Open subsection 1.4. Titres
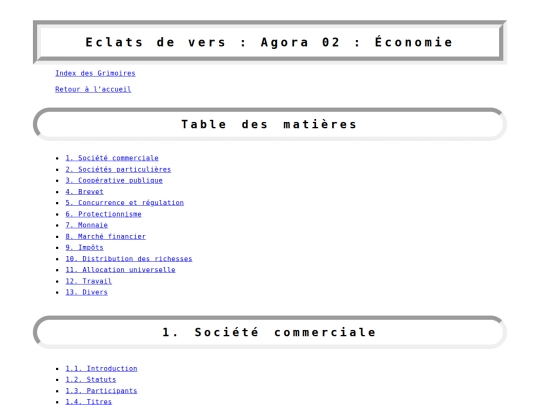This screenshot has height=405, width=540. point(89,402)
